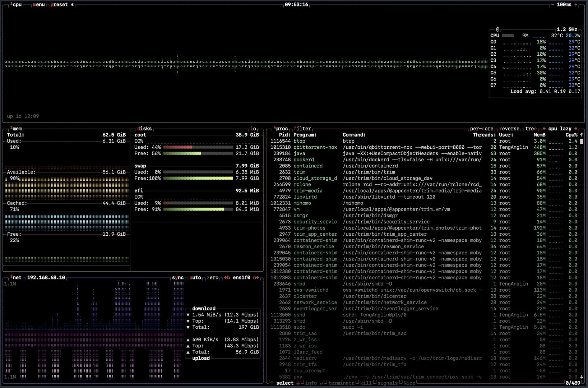The image size is (588, 388).
Task: Enable tree view for processes
Action: (x=531, y=129)
